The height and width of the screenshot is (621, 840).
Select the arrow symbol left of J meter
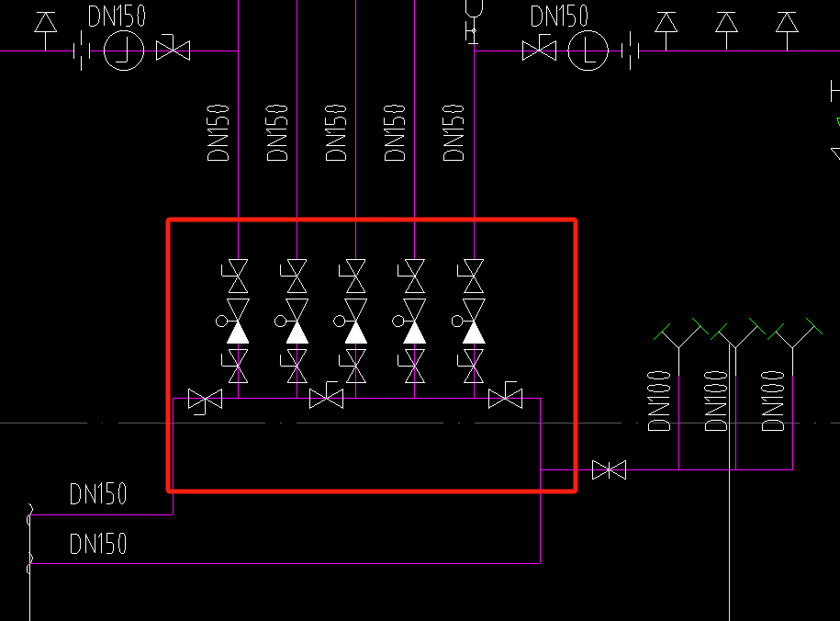point(46,31)
